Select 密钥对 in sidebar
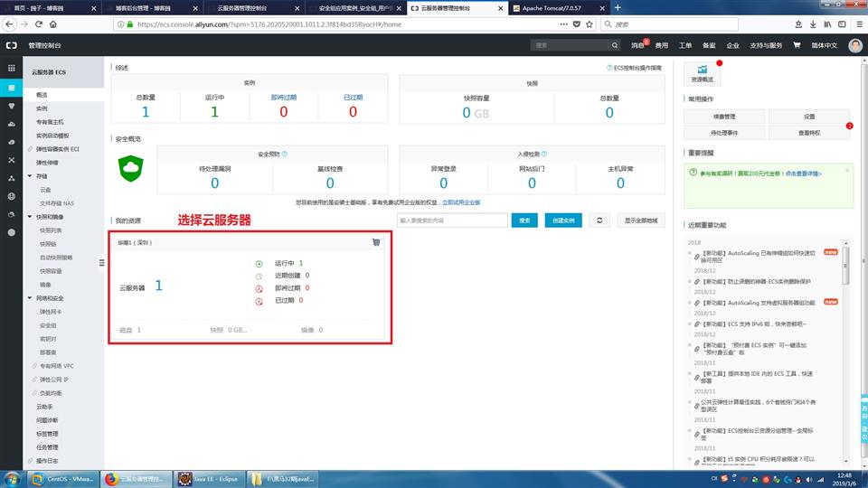868x488 pixels. tap(48, 339)
